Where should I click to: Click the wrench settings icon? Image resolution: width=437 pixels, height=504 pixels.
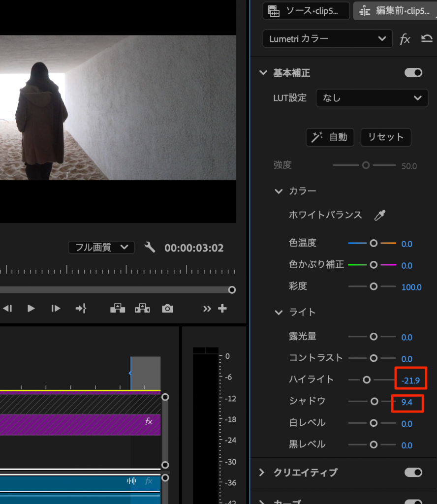[x=150, y=247]
